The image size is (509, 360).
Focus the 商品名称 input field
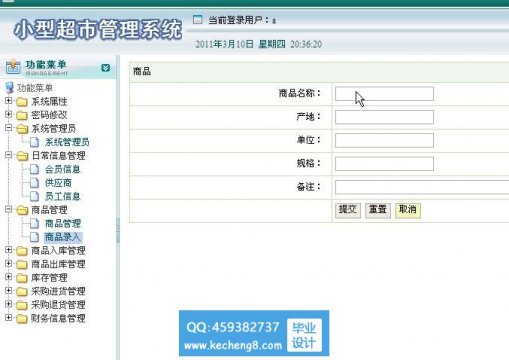pos(384,94)
